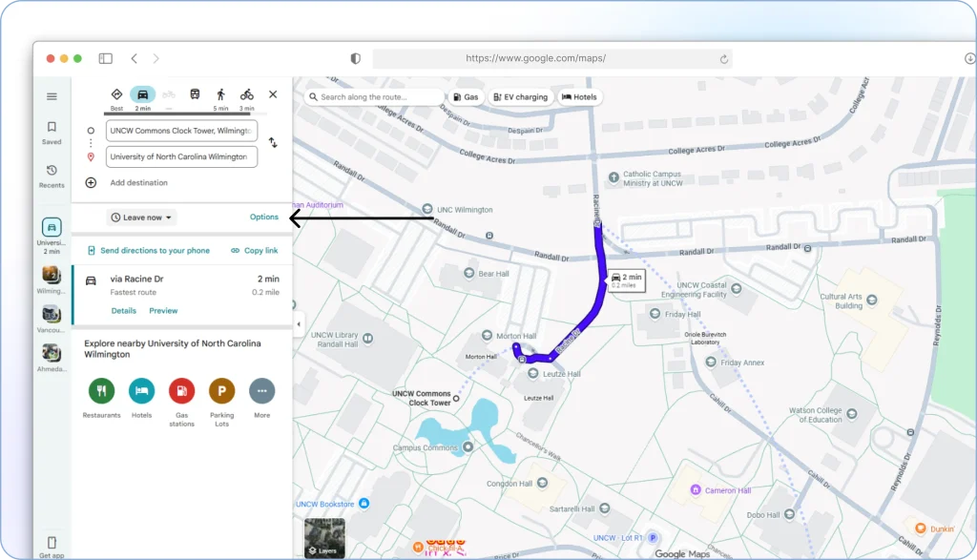Reload the page
Viewport: 977px width, 560px height.
[x=723, y=59]
